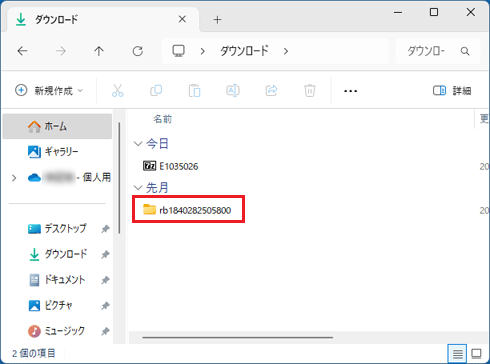Viewport: 490px width, 364px height.
Task: Expand chevron after PC icon in breadcrumb
Action: tap(202, 51)
